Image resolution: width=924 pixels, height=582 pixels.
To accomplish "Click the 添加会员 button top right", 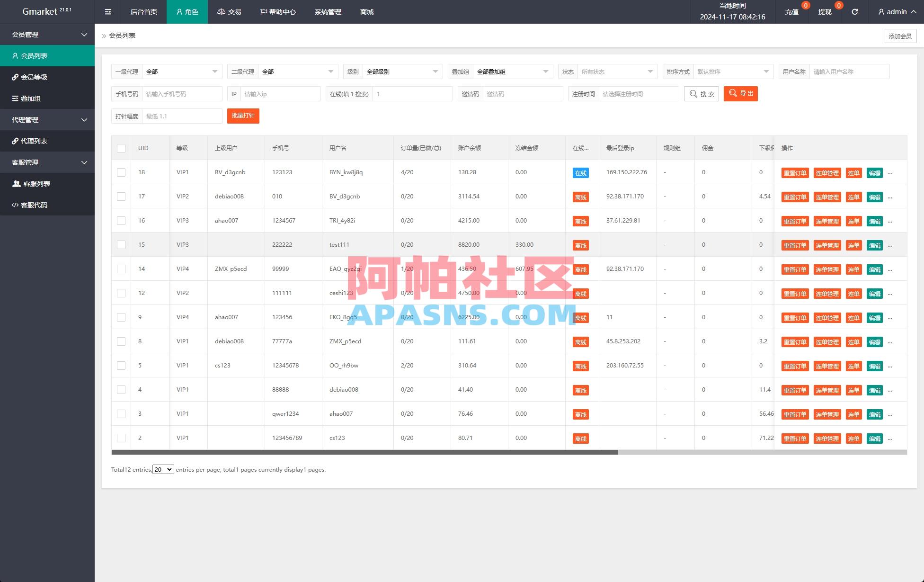I will tap(900, 36).
